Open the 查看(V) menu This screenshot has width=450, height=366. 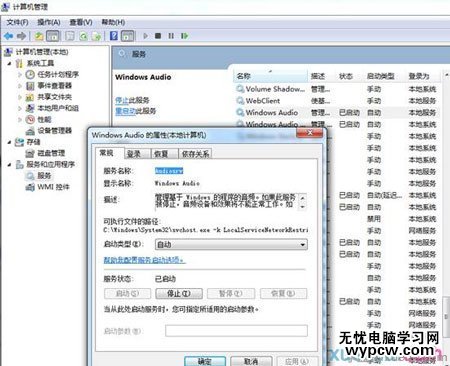[81, 22]
